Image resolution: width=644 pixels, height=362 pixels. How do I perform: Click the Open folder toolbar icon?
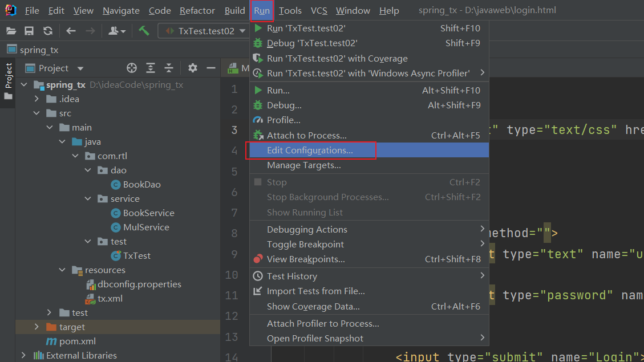[x=11, y=31]
